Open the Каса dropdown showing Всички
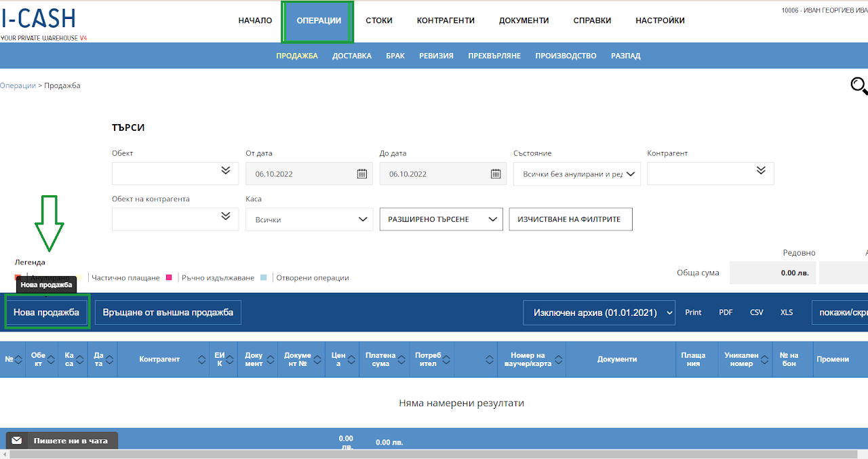Screen dimensions: 868x459 point(309,219)
